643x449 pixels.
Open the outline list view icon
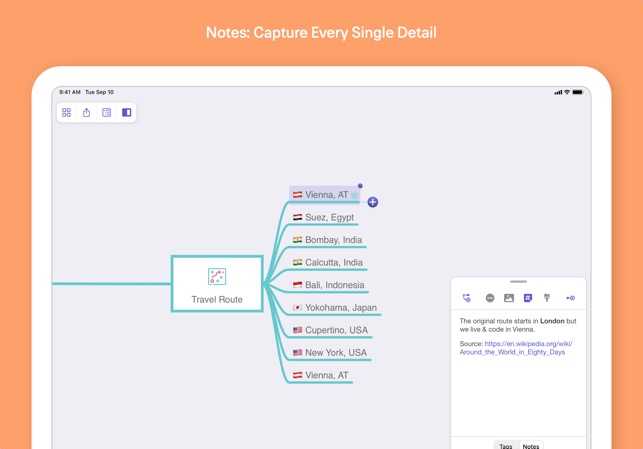pos(107,112)
